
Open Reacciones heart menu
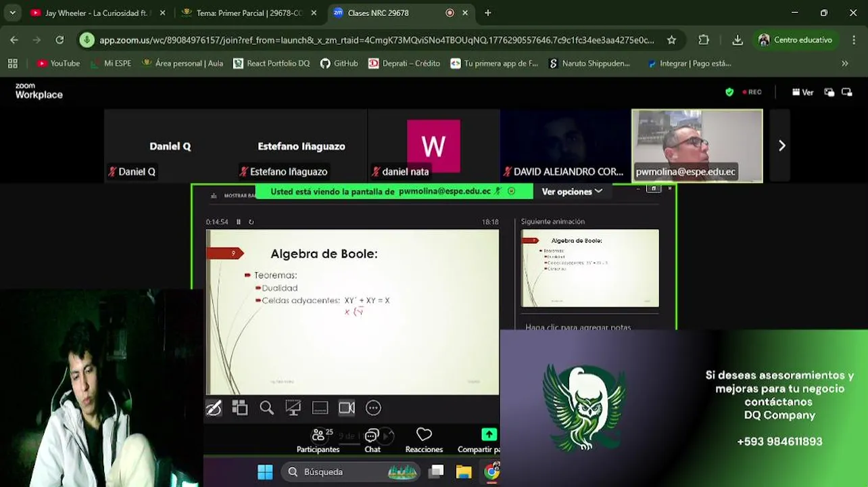pos(424,440)
